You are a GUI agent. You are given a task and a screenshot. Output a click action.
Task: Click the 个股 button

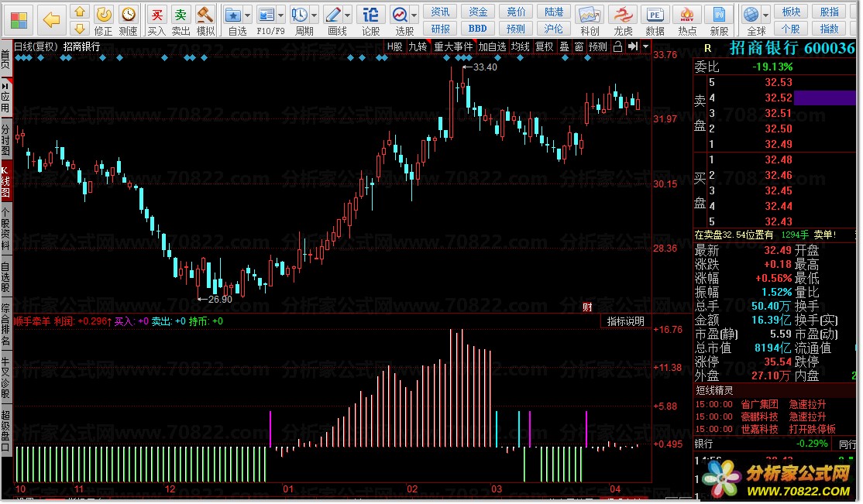[791, 29]
